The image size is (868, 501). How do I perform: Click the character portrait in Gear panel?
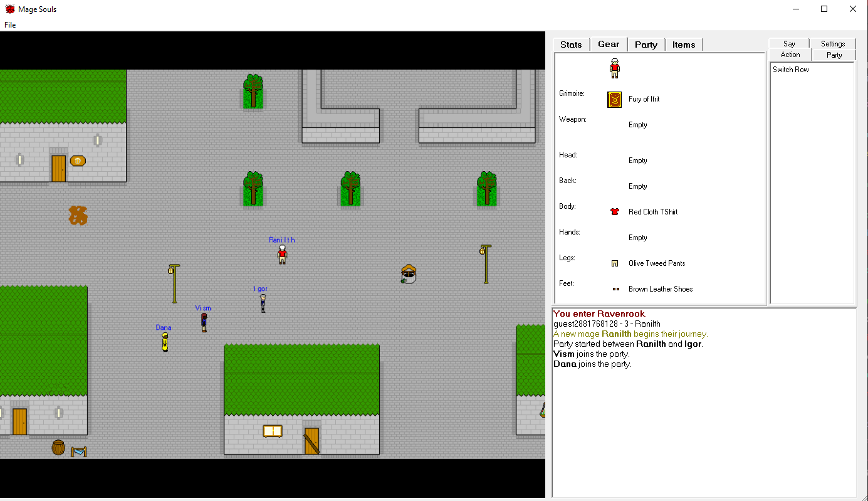(x=615, y=68)
